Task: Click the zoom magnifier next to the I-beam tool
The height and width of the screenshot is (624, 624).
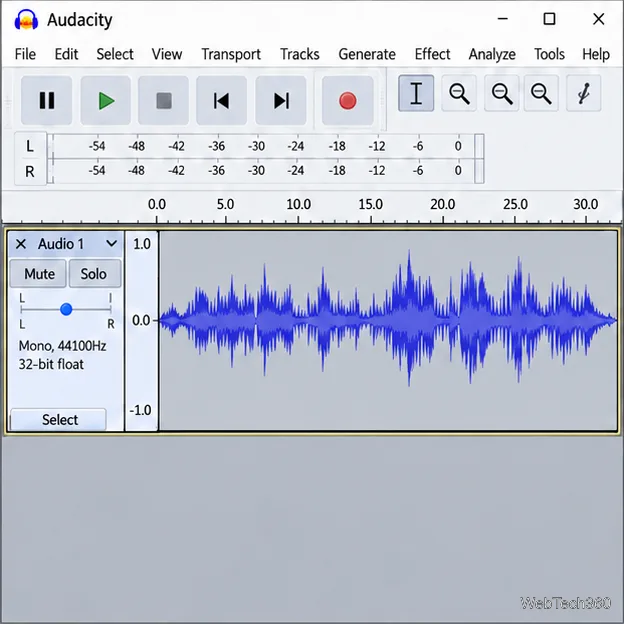Action: 459,93
